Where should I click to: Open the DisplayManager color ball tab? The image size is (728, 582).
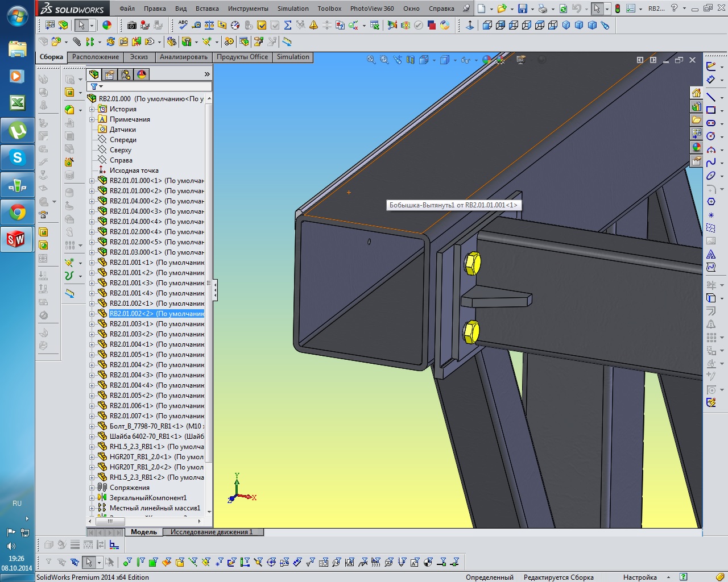point(142,74)
